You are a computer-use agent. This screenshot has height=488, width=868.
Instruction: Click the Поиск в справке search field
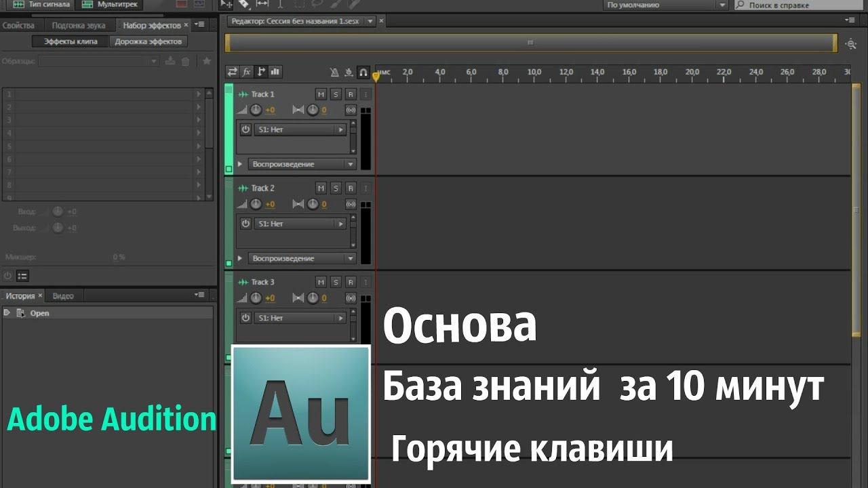(800, 5)
